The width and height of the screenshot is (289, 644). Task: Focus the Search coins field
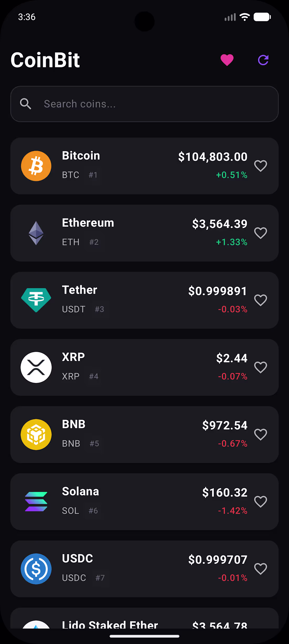click(x=145, y=104)
